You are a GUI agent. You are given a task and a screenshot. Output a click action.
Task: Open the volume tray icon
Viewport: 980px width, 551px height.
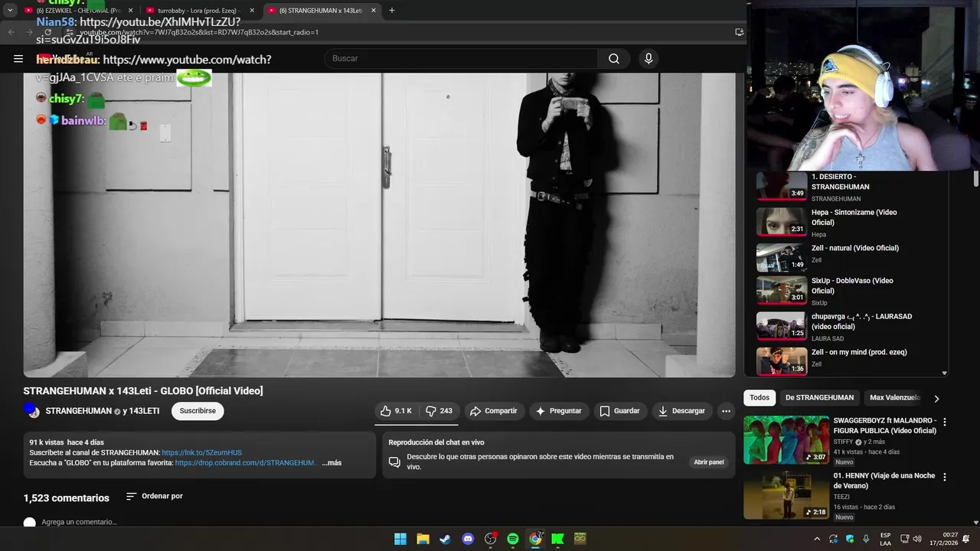pyautogui.click(x=917, y=539)
